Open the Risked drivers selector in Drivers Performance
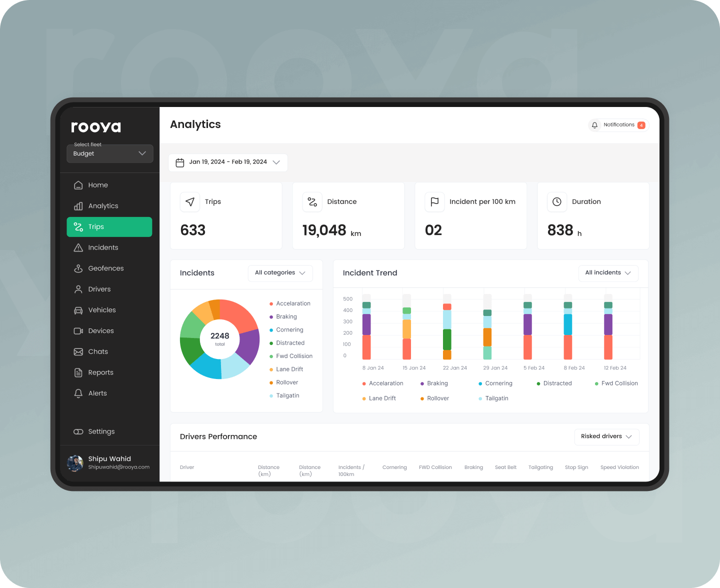Screen dimensions: 720x588 click(x=606, y=436)
